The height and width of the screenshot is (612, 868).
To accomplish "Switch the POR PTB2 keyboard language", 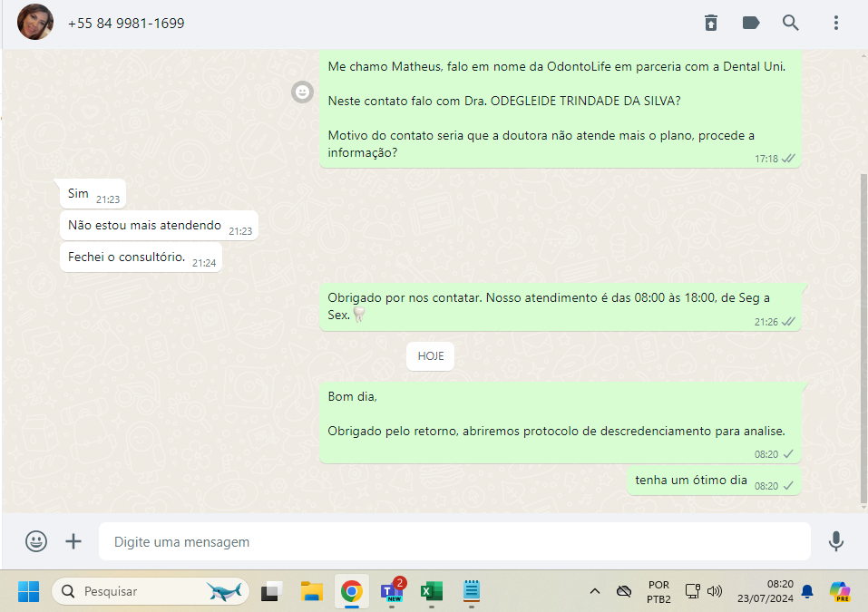I will tap(658, 591).
